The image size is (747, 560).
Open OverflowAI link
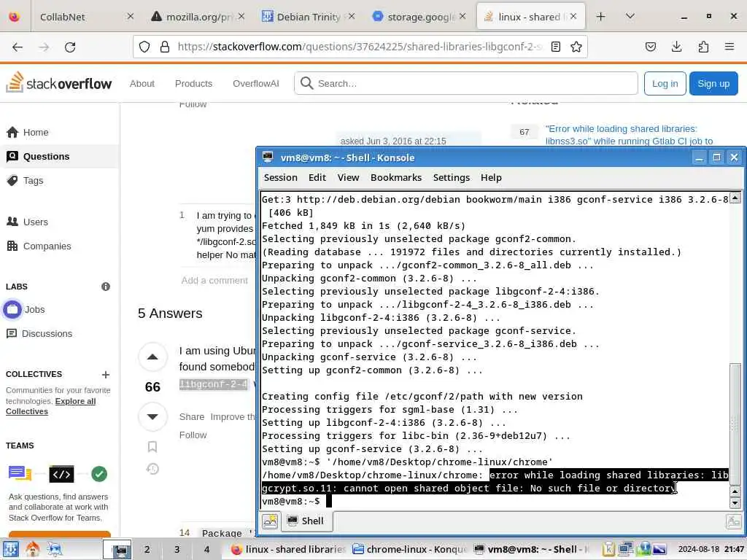coord(255,83)
